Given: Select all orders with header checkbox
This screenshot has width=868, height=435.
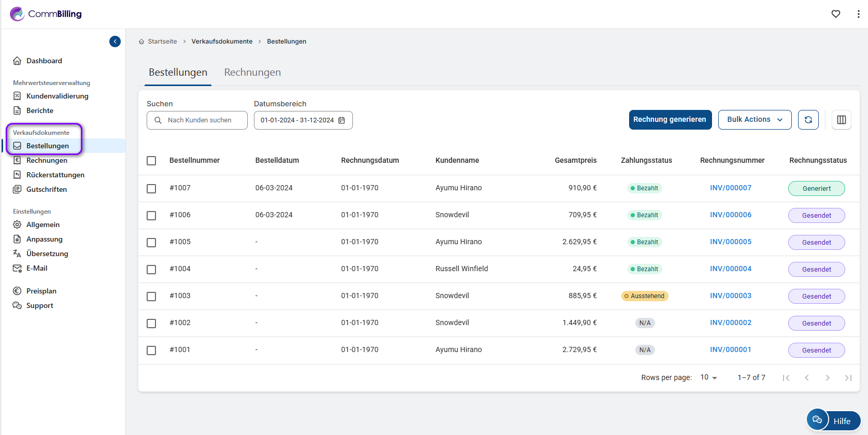Looking at the screenshot, I should pyautogui.click(x=151, y=161).
